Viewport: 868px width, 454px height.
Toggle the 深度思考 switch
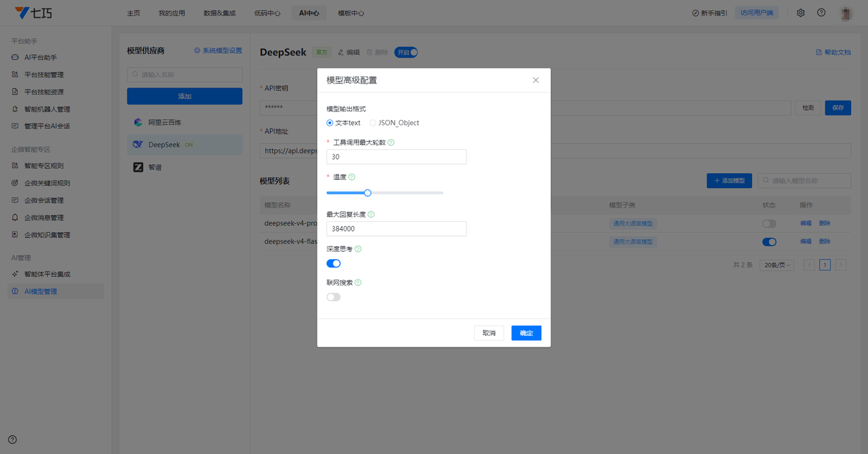334,263
